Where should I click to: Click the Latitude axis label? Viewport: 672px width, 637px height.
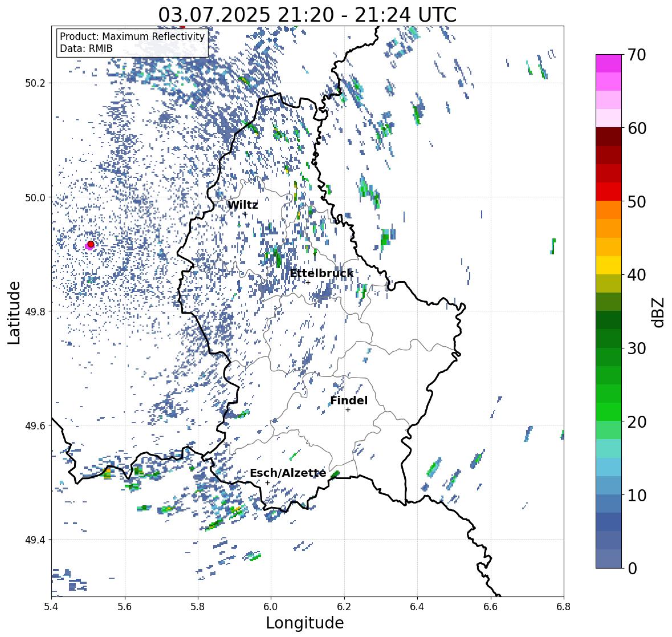(14, 313)
